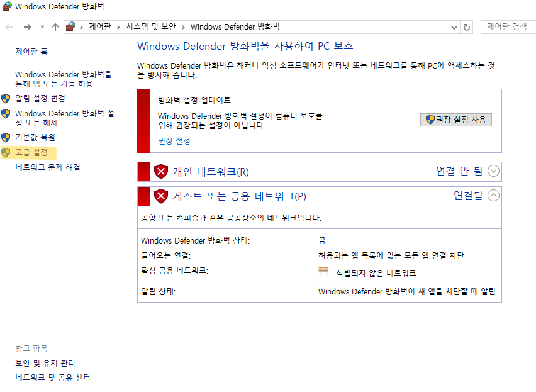The image size is (536, 392).
Task: Click the firewall icon in the title bar
Action: point(7,6)
